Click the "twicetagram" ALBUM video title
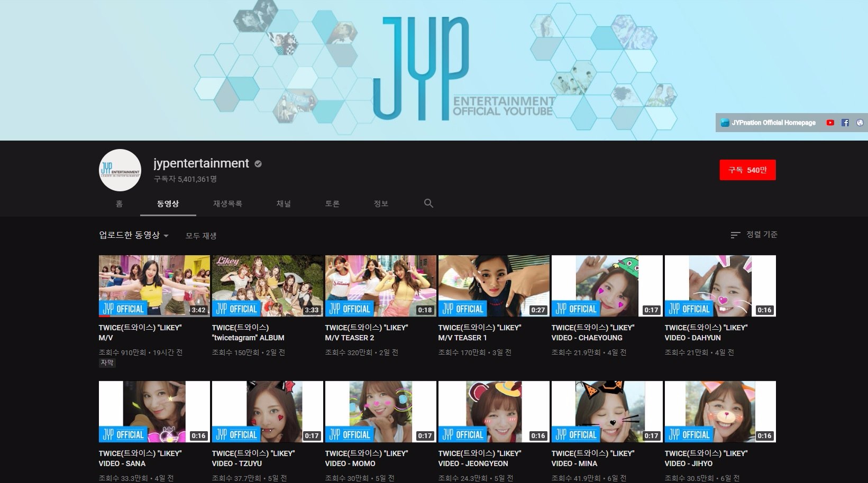This screenshot has height=483, width=868. point(248,333)
